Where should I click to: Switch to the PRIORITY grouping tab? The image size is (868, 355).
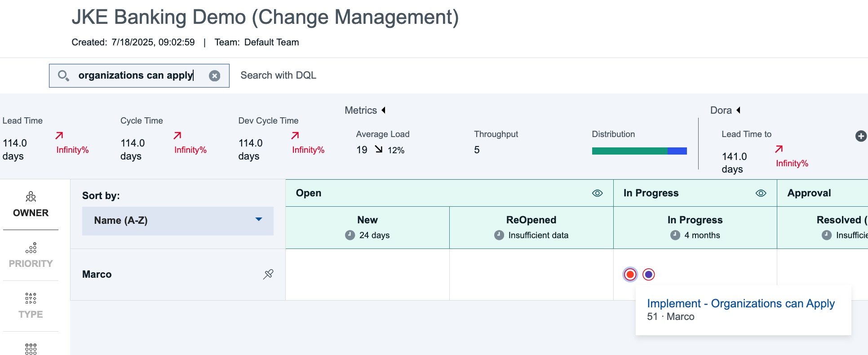pyautogui.click(x=31, y=256)
